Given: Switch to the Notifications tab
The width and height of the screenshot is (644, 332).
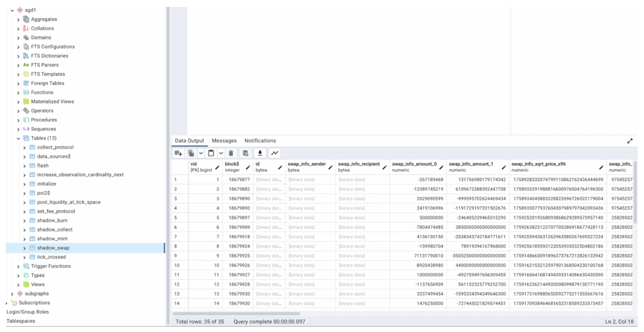Looking at the screenshot, I should point(260,141).
